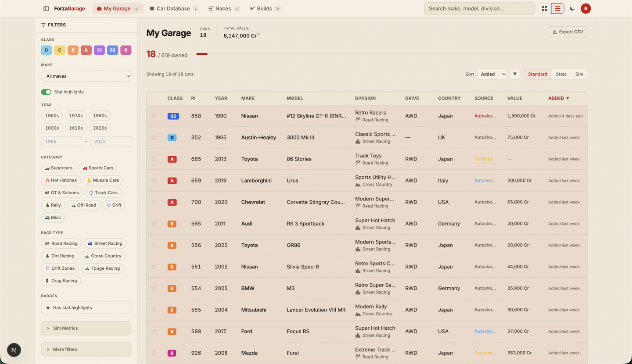
Task: Star the Ford Focus RS row
Action: click(x=154, y=331)
